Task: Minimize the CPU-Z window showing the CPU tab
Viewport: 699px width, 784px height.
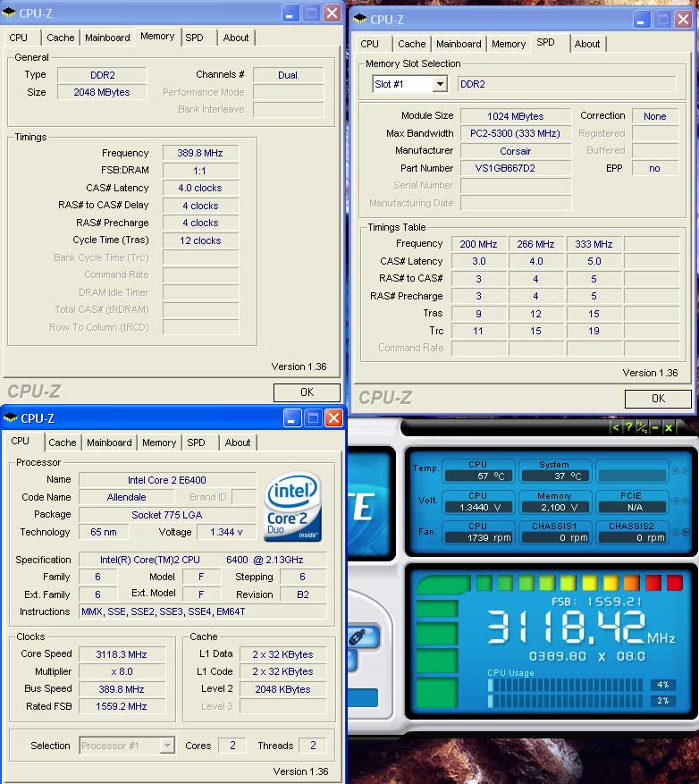Action: pyautogui.click(x=292, y=418)
